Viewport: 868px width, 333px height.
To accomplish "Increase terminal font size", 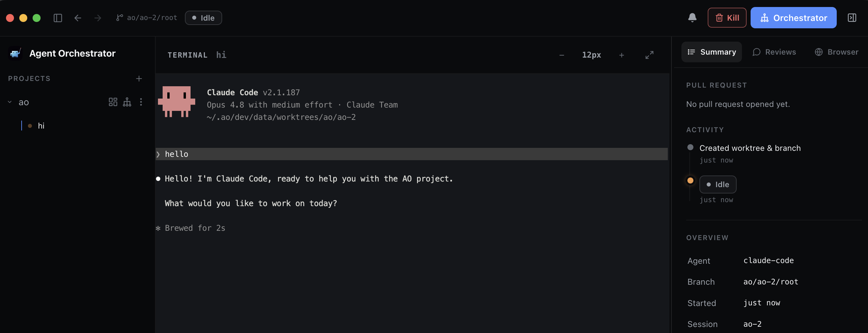I will pos(622,55).
